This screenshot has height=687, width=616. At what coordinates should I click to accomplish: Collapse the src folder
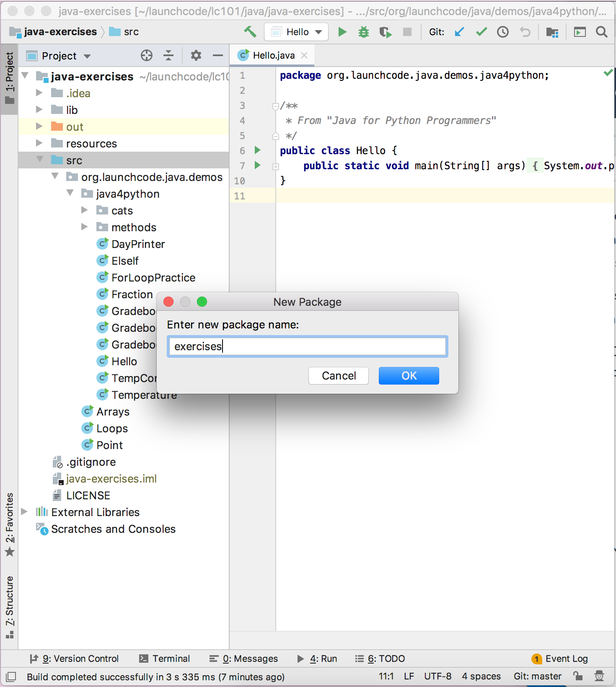[40, 160]
